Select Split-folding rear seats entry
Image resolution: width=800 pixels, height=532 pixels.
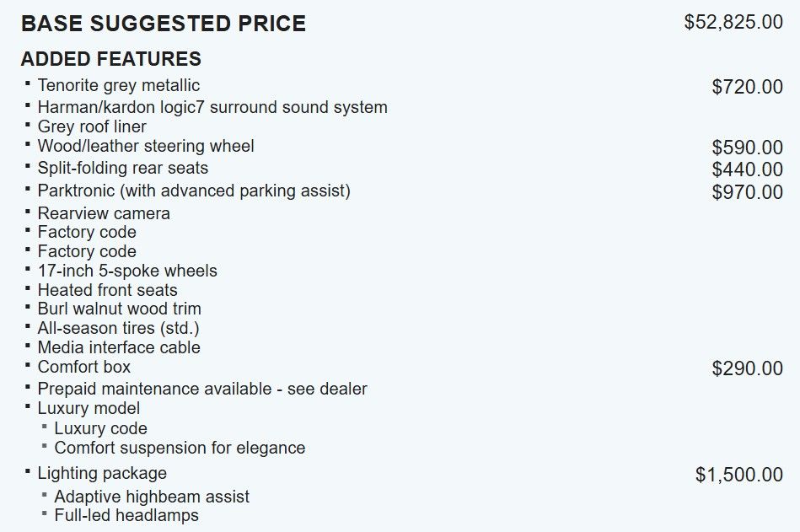(122, 168)
